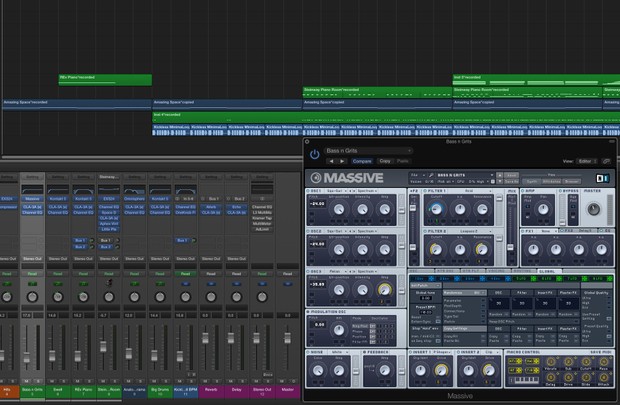The image size is (620, 405).
Task: Click the OSC3 Amp knob
Action: (x=384, y=290)
